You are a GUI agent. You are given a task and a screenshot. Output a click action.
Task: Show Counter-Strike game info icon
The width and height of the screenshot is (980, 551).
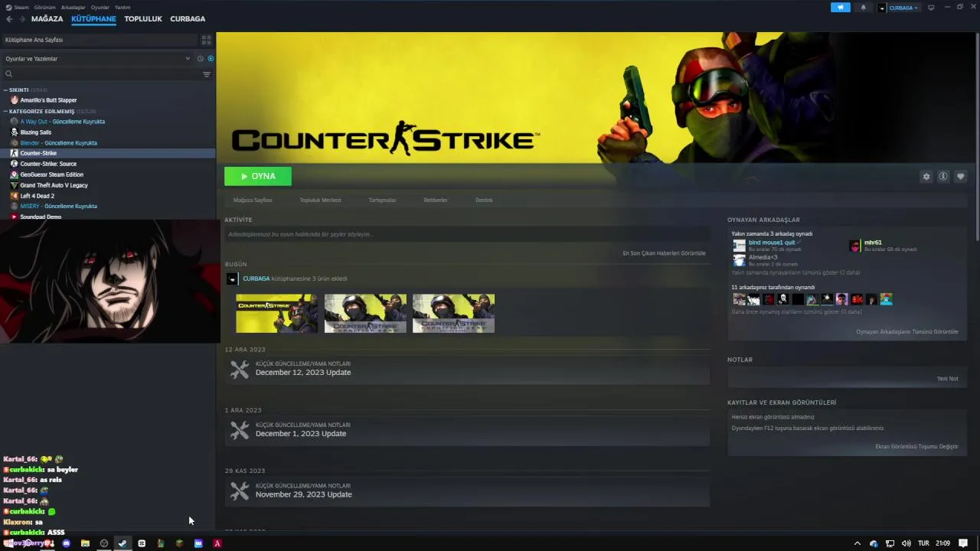(x=943, y=177)
